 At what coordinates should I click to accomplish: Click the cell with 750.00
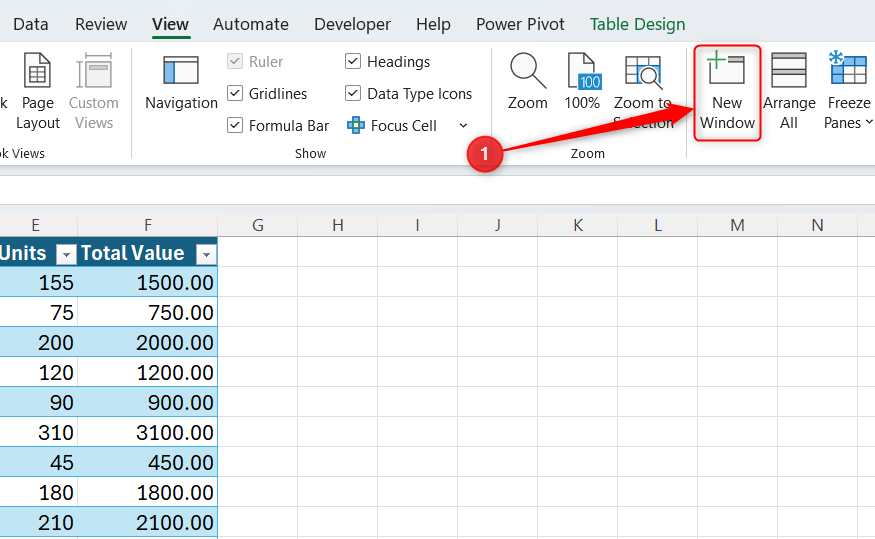coord(147,312)
